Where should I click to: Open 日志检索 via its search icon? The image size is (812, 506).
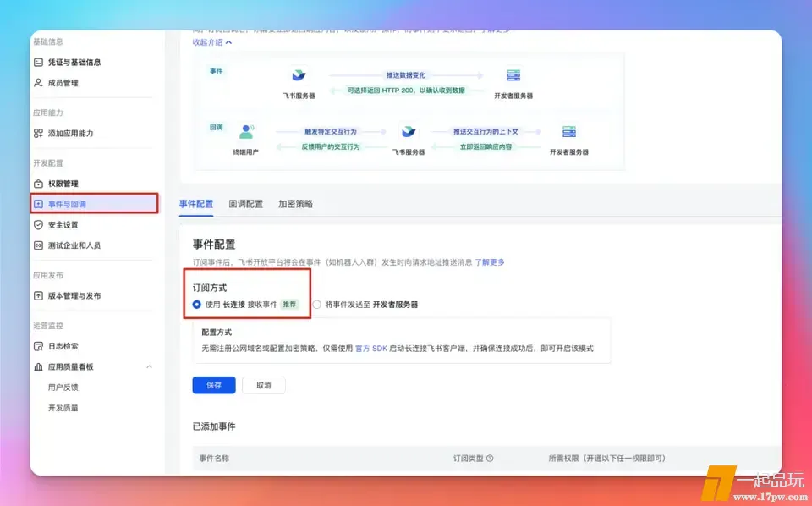point(38,346)
